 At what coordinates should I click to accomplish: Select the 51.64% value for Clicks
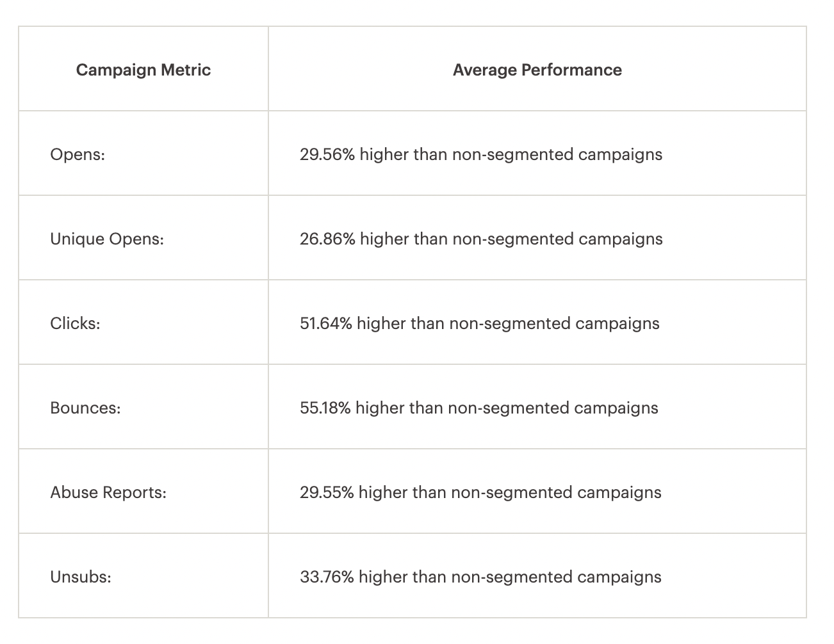point(325,323)
